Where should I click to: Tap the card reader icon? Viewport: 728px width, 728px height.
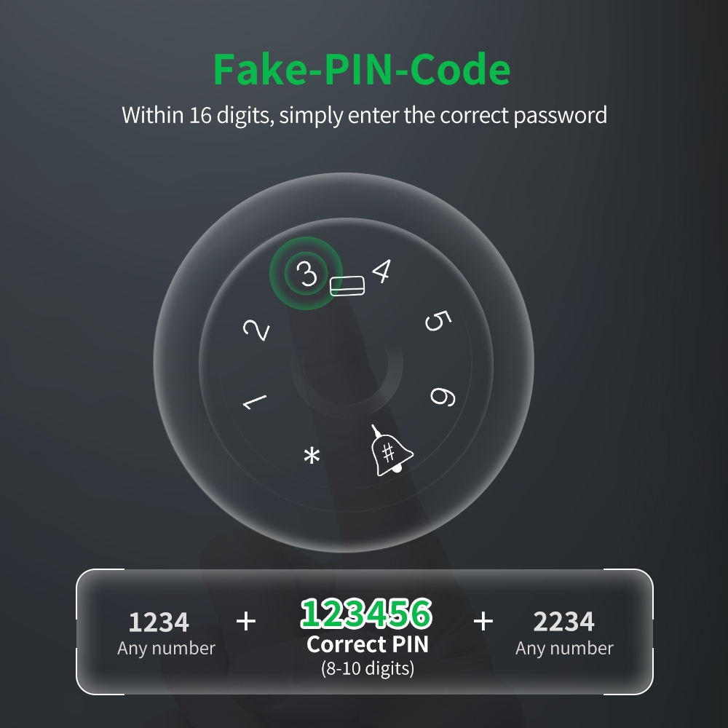tap(347, 286)
